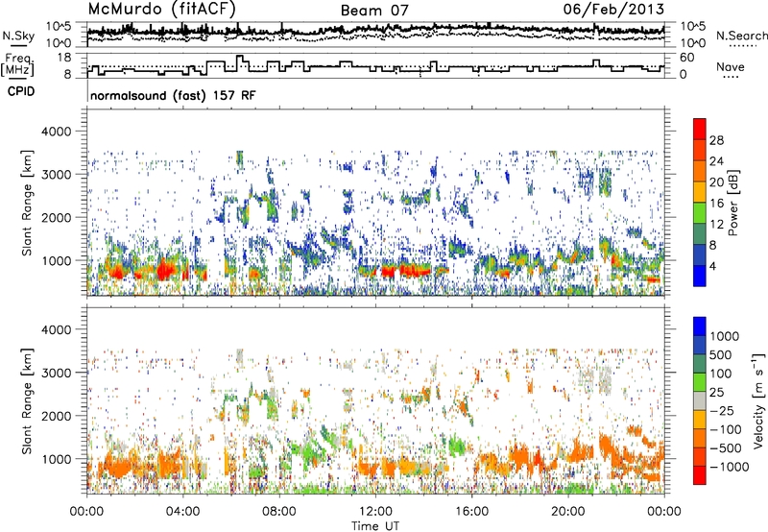Pick the red top segment of the Power colorbar

pyautogui.click(x=700, y=129)
